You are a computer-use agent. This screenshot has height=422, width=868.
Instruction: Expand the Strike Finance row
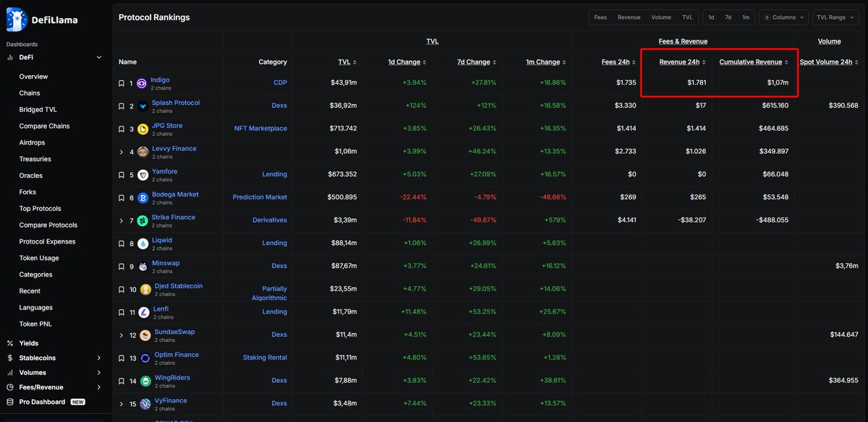[122, 220]
